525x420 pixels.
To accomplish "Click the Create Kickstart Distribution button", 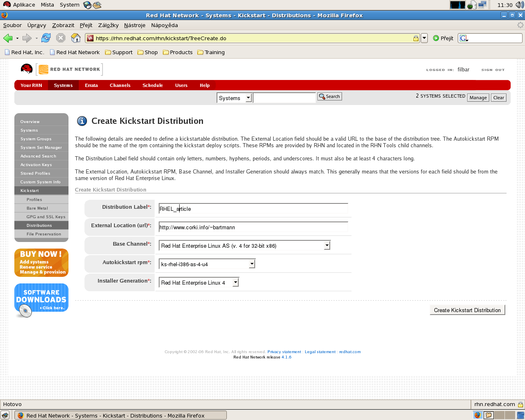I will coord(467,310).
